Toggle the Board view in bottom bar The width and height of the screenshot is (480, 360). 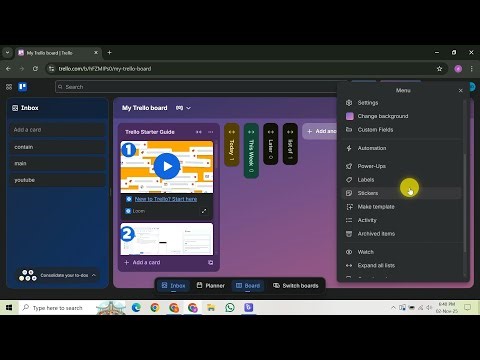[248, 286]
